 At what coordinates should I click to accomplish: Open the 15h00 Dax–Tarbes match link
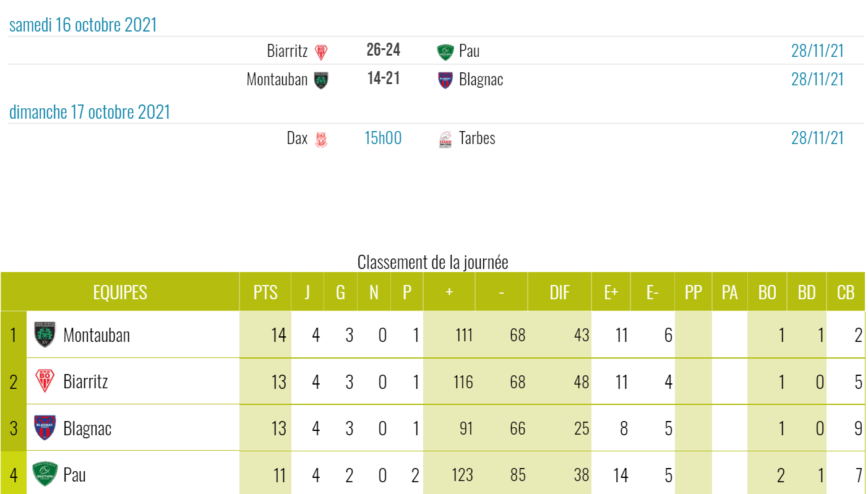point(383,138)
